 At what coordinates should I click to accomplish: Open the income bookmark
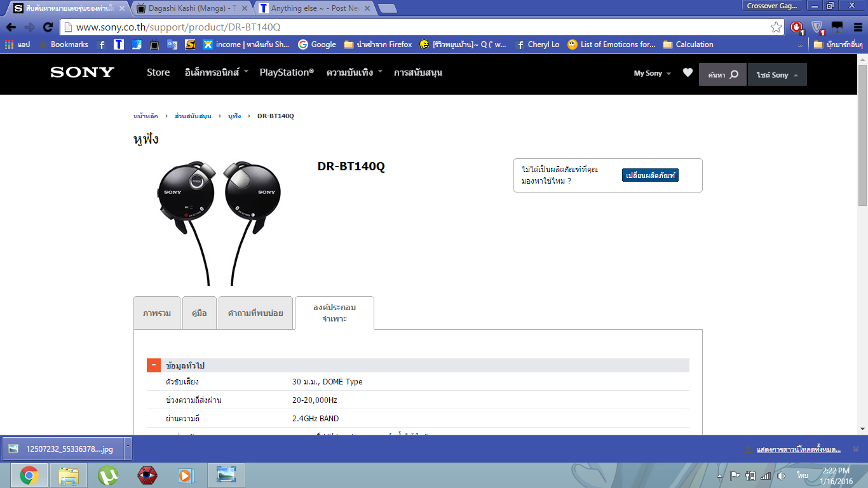[246, 44]
